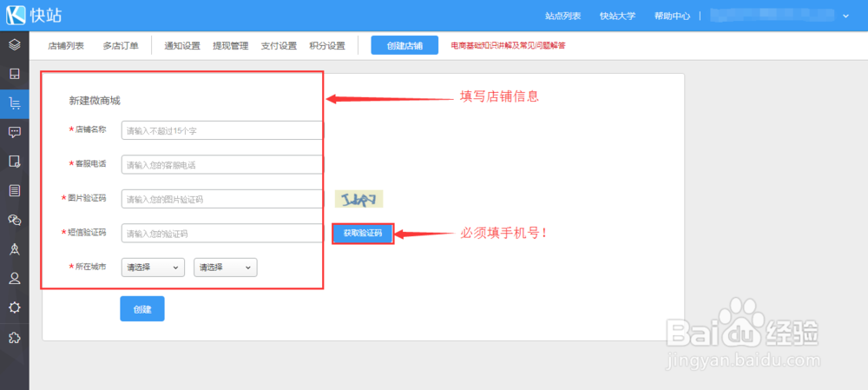Open 快站大学 in header
The width and height of the screenshot is (868, 390).
point(618,16)
